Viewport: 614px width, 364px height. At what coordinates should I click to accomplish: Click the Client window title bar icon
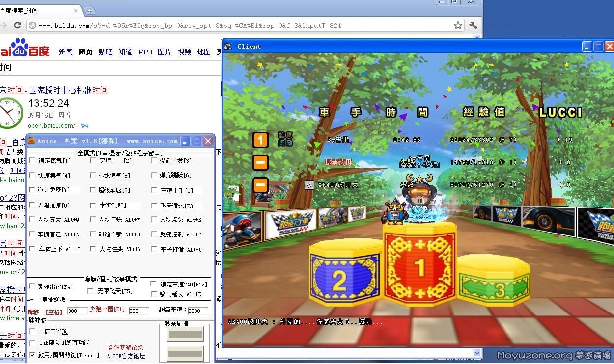pyautogui.click(x=228, y=46)
